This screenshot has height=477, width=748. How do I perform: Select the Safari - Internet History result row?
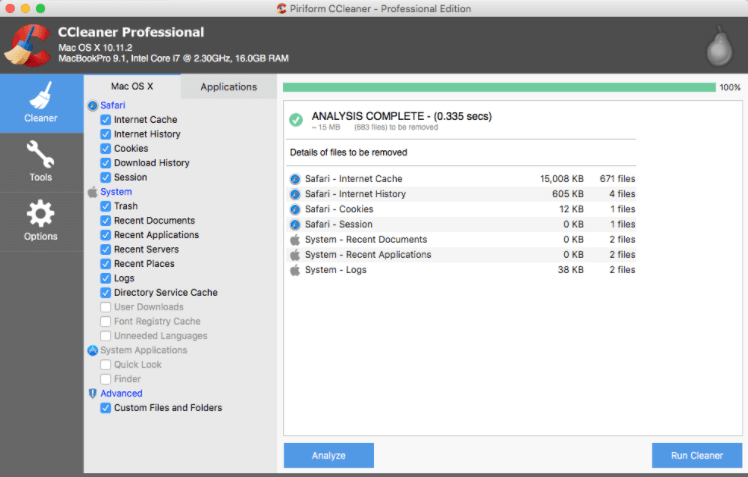point(462,194)
